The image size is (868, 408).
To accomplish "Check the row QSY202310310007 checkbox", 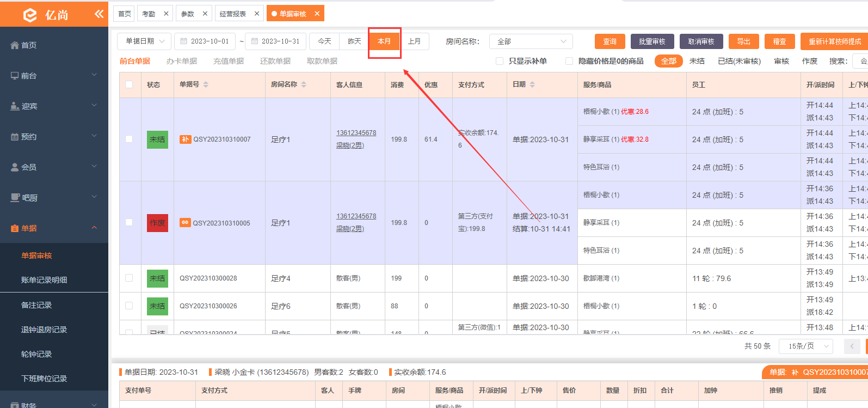I will [129, 139].
